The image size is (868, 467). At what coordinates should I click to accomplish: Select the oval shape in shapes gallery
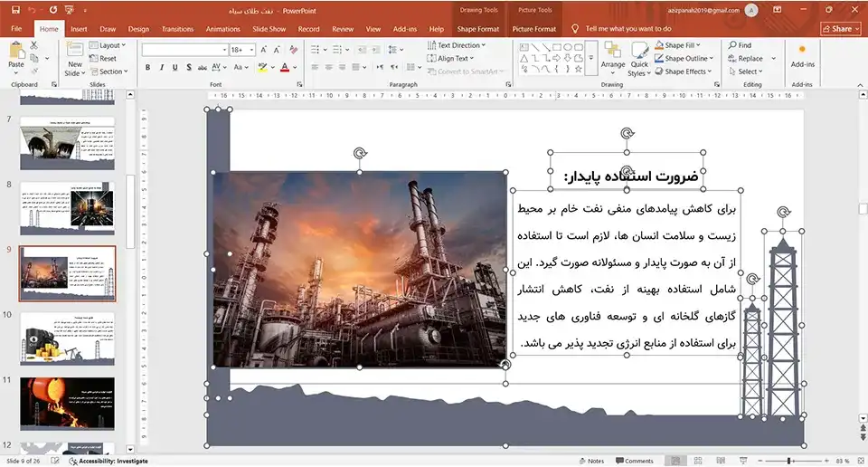coord(568,47)
